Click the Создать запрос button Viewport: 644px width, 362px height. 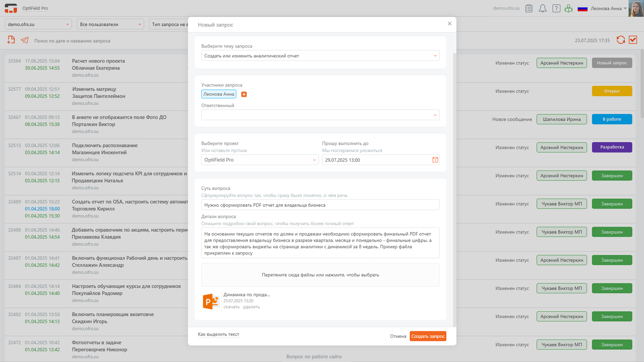(428, 336)
